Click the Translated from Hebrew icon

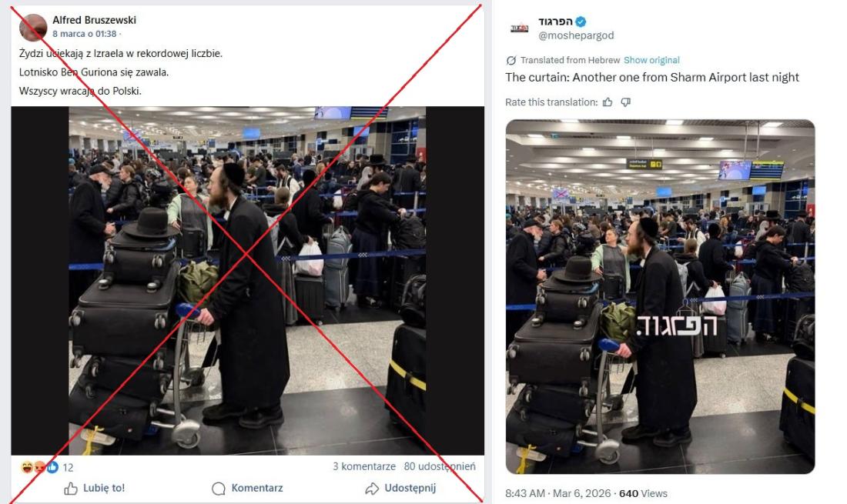[511, 61]
